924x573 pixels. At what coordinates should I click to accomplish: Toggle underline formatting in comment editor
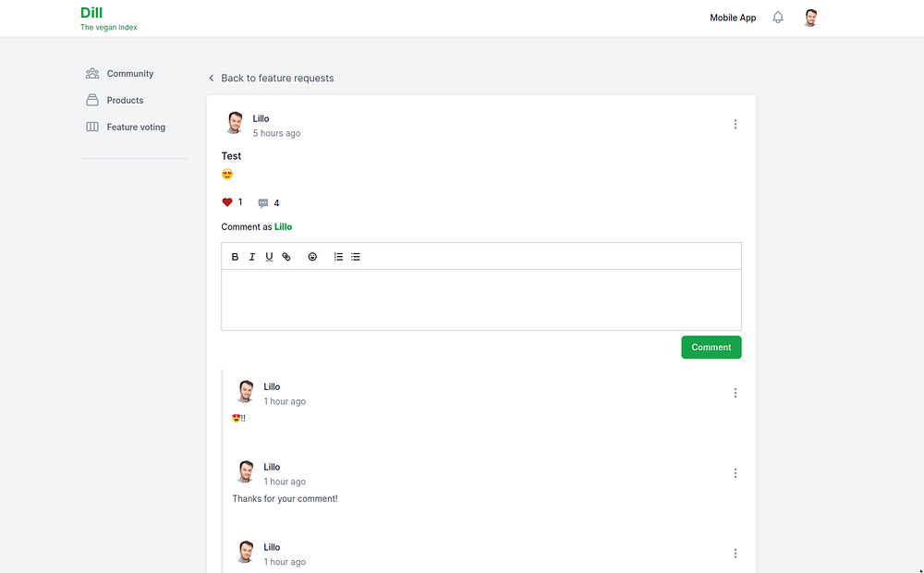(x=269, y=256)
